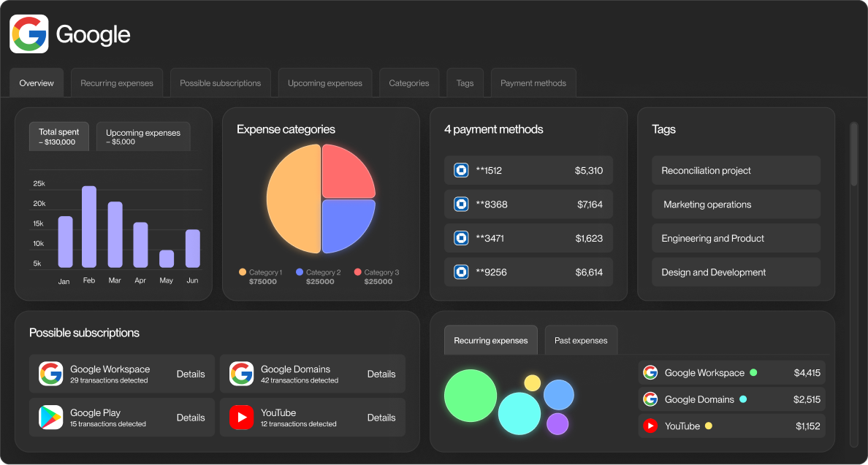The width and height of the screenshot is (868, 465).
Task: Click Category 1 orange legend dot
Action: tap(243, 272)
